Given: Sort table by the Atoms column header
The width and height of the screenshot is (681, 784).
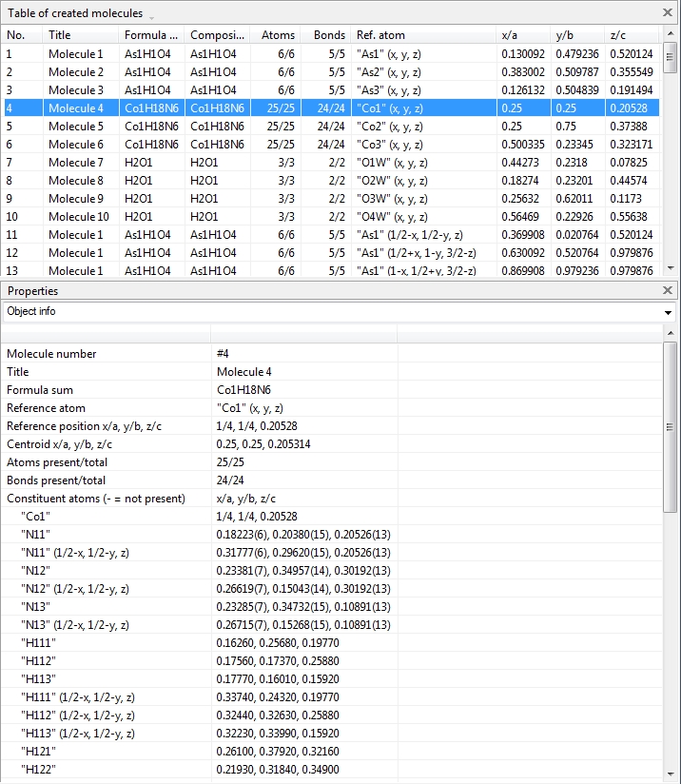Looking at the screenshot, I should point(278,35).
